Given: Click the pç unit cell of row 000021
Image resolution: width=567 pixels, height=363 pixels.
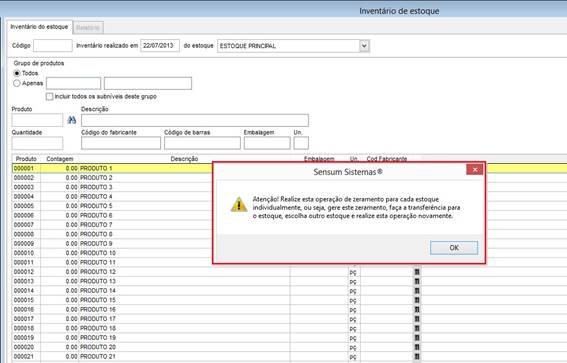Looking at the screenshot, I should click(353, 357).
